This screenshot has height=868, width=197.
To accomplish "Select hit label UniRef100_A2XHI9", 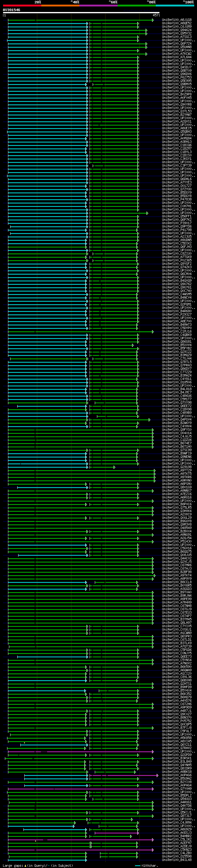I will [x=177, y=514].
